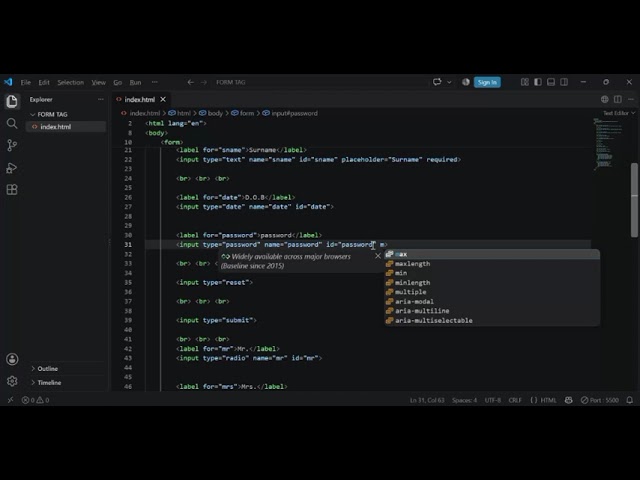Viewport: 640px width, 480px height.
Task: Go back with the navigation arrow
Action: [x=190, y=82]
